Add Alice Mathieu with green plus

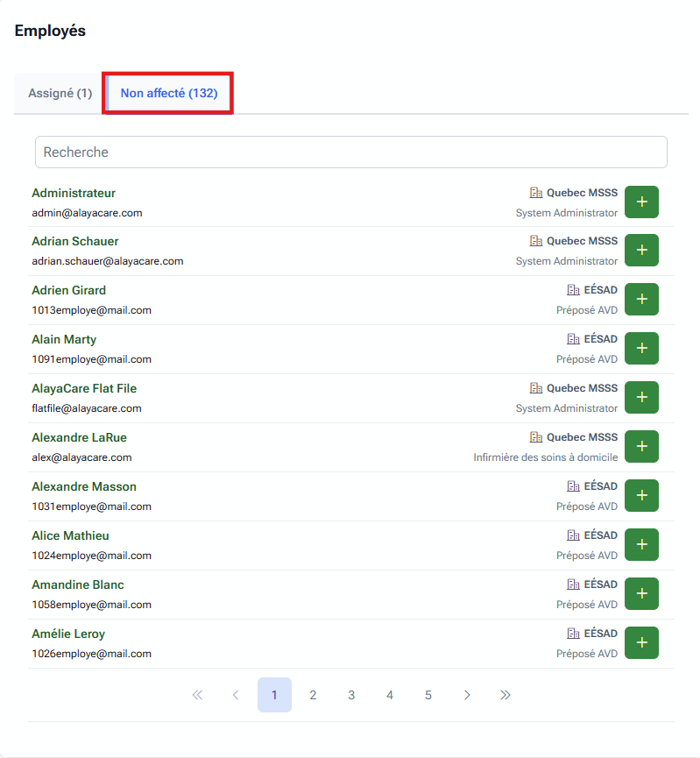point(641,545)
